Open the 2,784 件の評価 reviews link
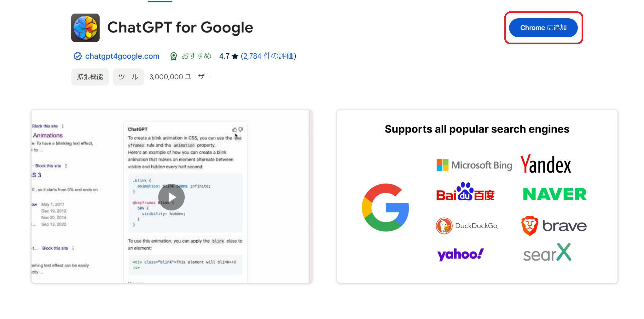This screenshot has height=319, width=644. click(269, 56)
